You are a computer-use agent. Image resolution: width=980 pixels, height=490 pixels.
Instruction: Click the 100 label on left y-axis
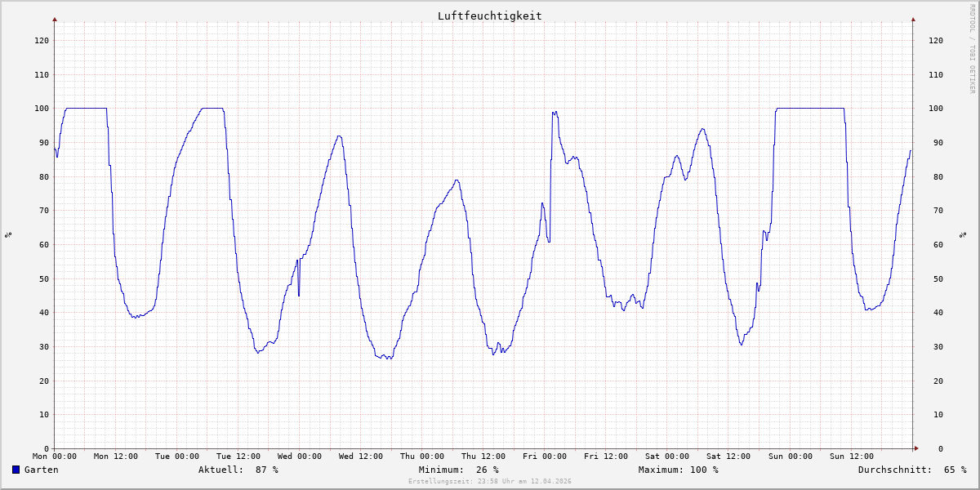pyautogui.click(x=42, y=109)
